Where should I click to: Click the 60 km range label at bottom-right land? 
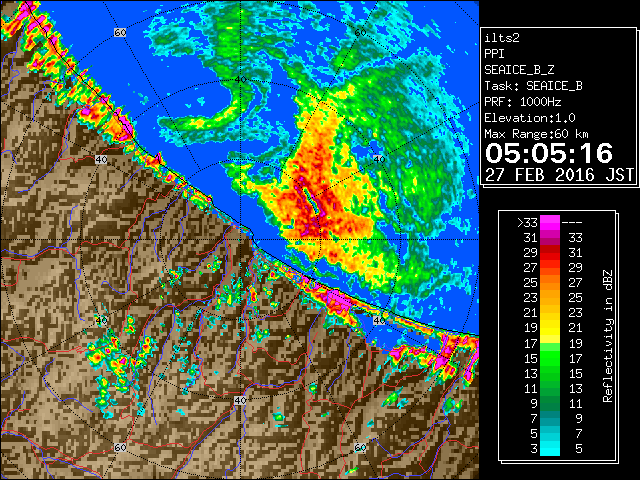click(360, 447)
